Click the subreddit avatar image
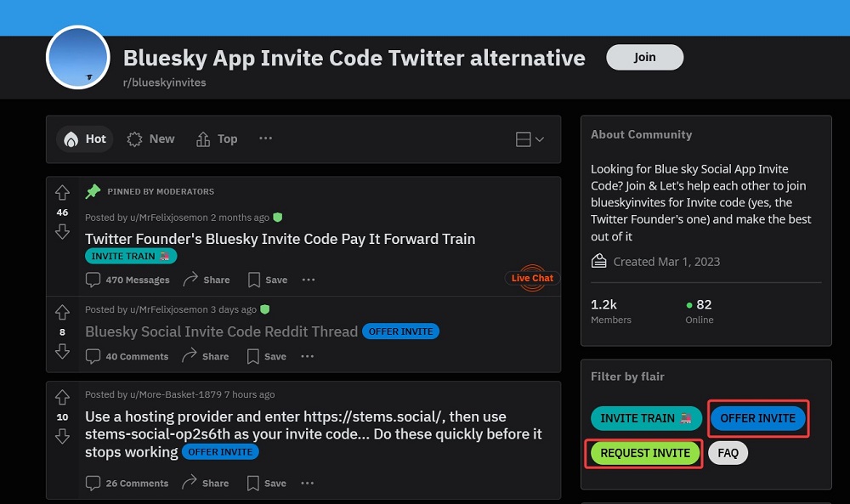Viewport: 850px width, 504px height. (78, 58)
